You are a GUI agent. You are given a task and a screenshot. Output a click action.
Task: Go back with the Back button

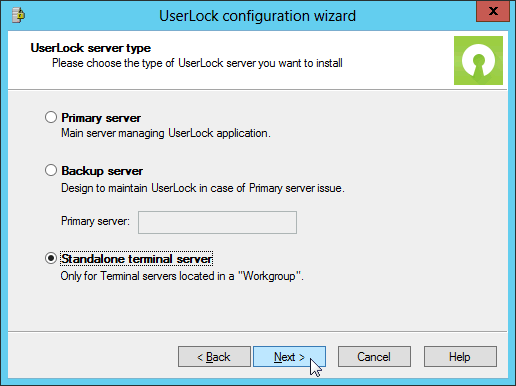click(x=214, y=357)
